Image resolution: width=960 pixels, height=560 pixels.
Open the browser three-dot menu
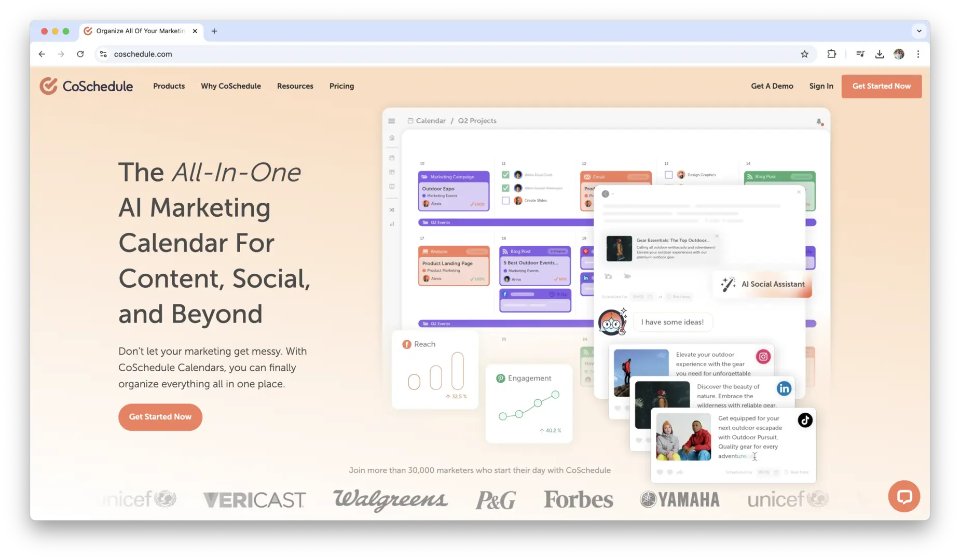[x=918, y=54]
